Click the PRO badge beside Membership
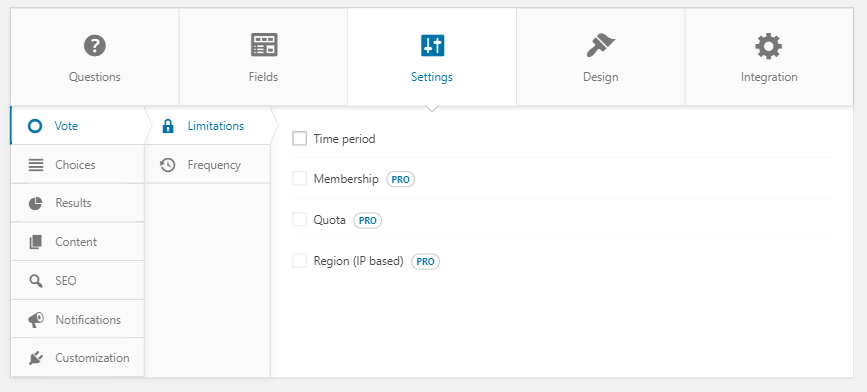The width and height of the screenshot is (867, 392). click(x=400, y=179)
